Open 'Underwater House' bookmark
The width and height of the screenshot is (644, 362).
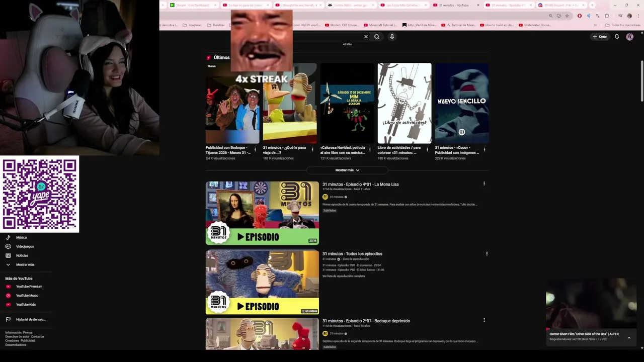pyautogui.click(x=535, y=25)
